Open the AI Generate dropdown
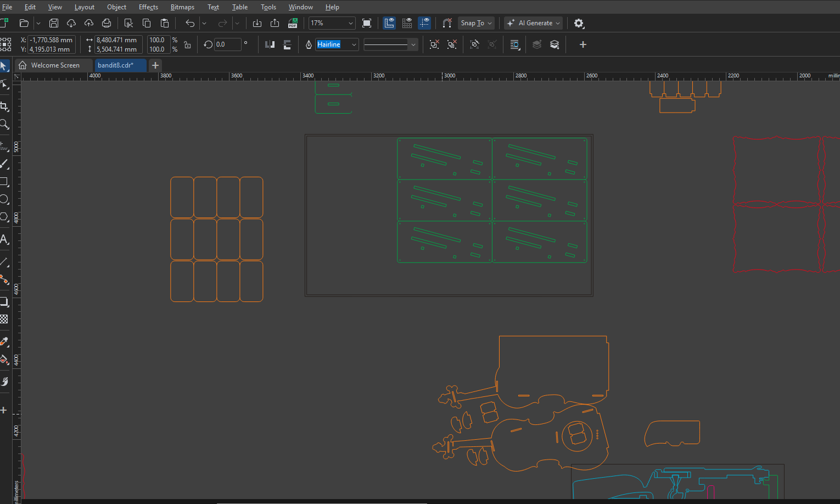 [534, 23]
